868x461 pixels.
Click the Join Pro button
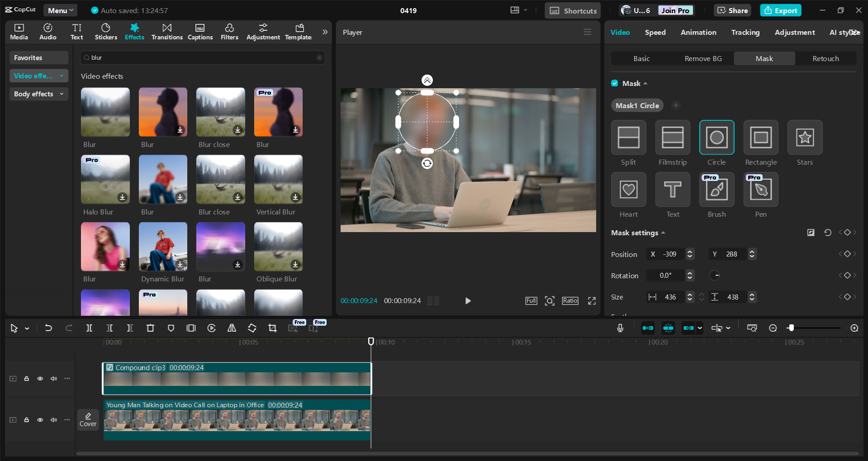coord(675,10)
